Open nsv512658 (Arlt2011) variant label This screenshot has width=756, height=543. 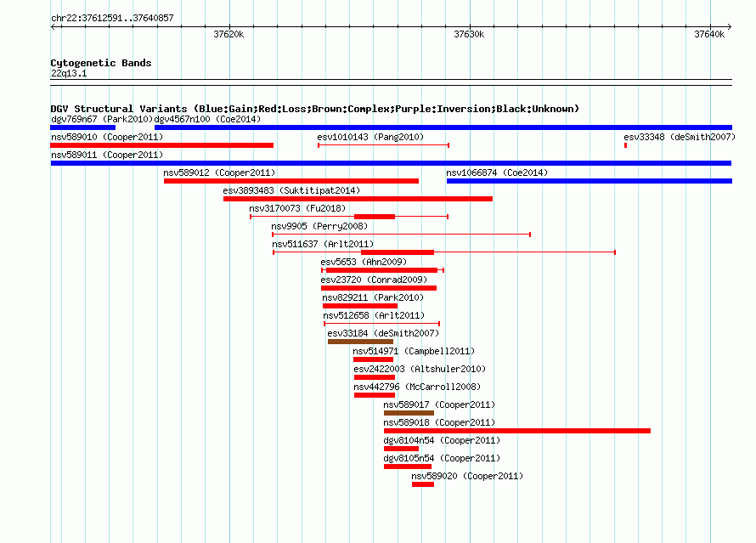point(374,315)
